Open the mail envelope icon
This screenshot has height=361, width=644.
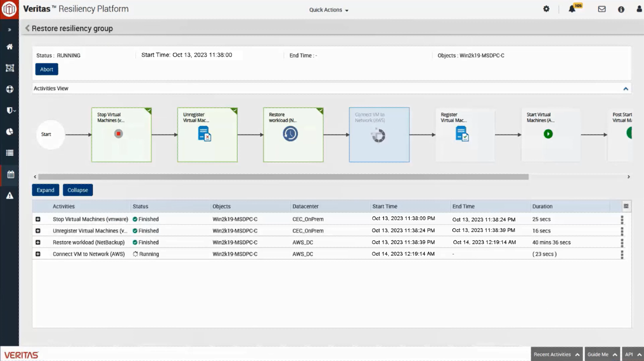[x=602, y=9]
